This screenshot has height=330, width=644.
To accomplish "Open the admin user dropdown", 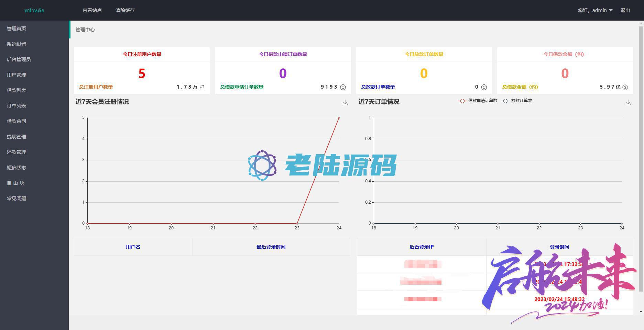I will 595,10.
